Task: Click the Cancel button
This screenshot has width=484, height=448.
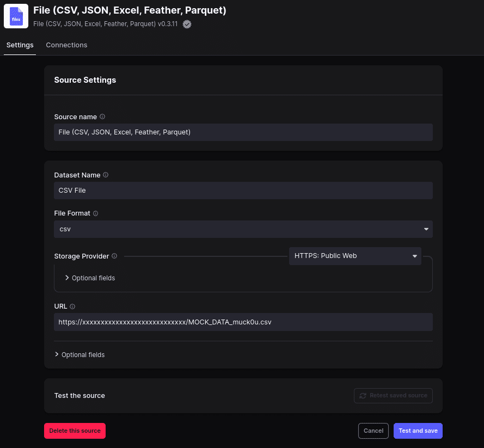Action: pyautogui.click(x=373, y=431)
